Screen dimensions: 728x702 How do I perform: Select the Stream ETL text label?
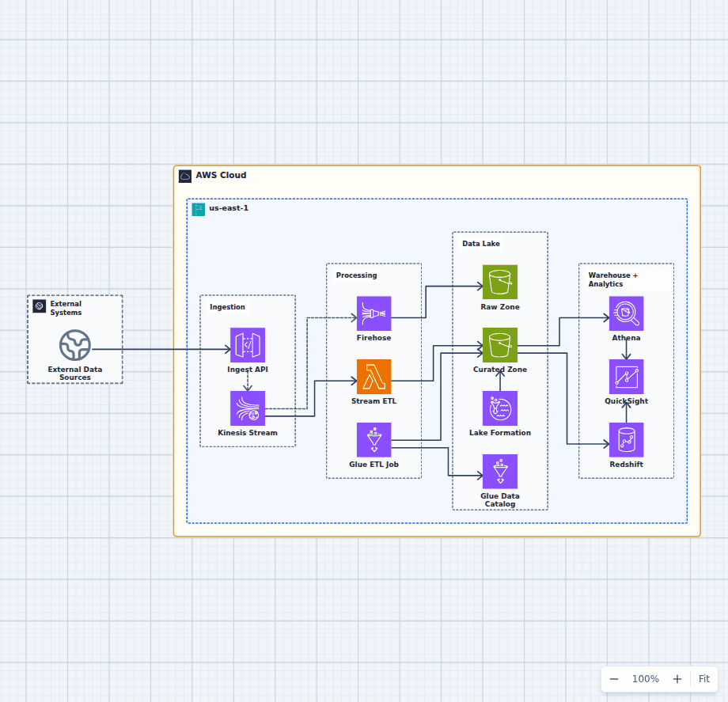[x=373, y=401]
